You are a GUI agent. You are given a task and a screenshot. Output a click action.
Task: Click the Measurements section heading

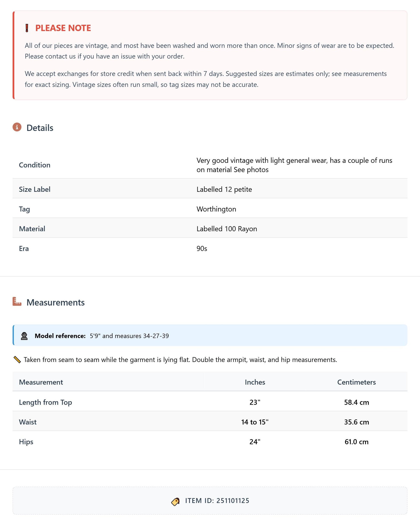coord(55,302)
